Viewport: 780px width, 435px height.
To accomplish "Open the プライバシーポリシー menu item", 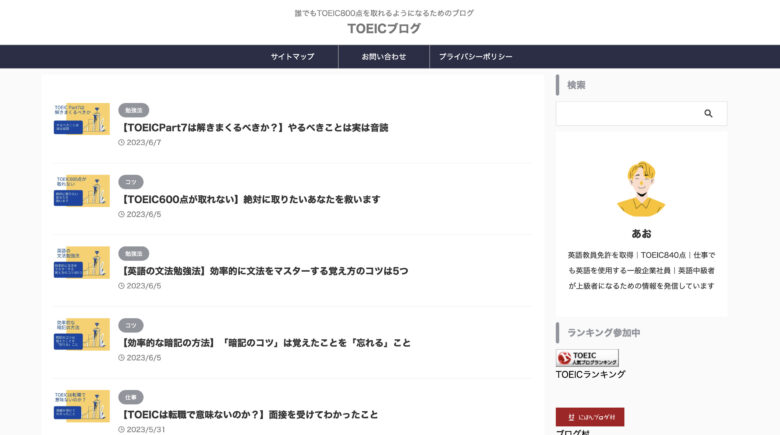I will 476,57.
